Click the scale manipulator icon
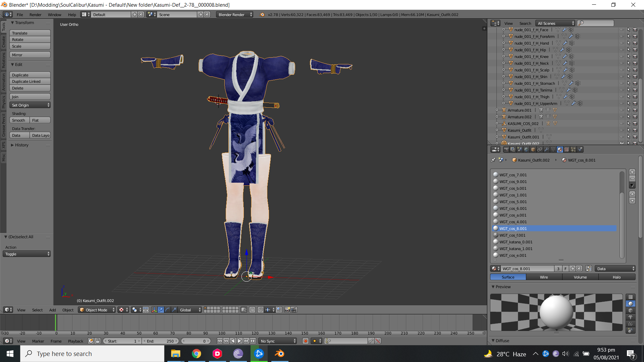This screenshot has height=362, width=644. tap(174, 310)
